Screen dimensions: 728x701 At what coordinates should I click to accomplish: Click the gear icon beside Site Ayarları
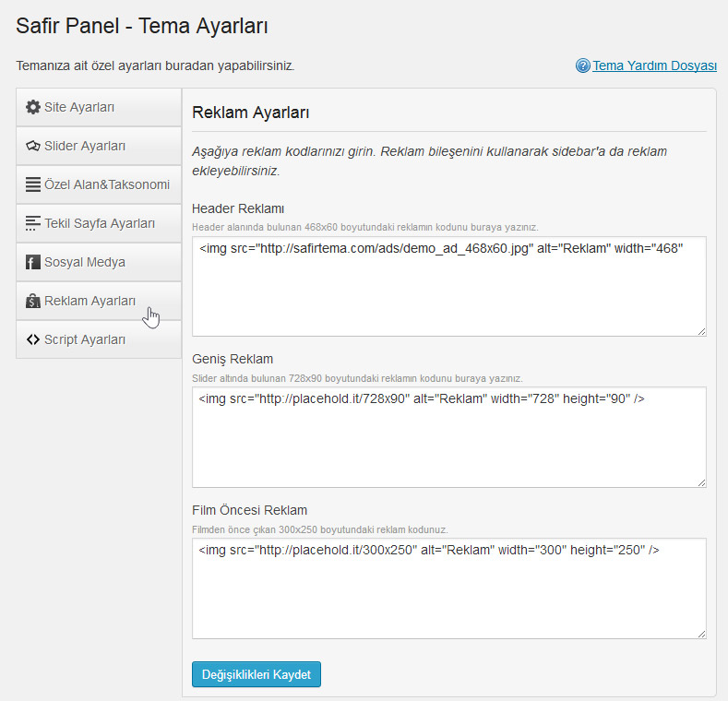coord(33,107)
